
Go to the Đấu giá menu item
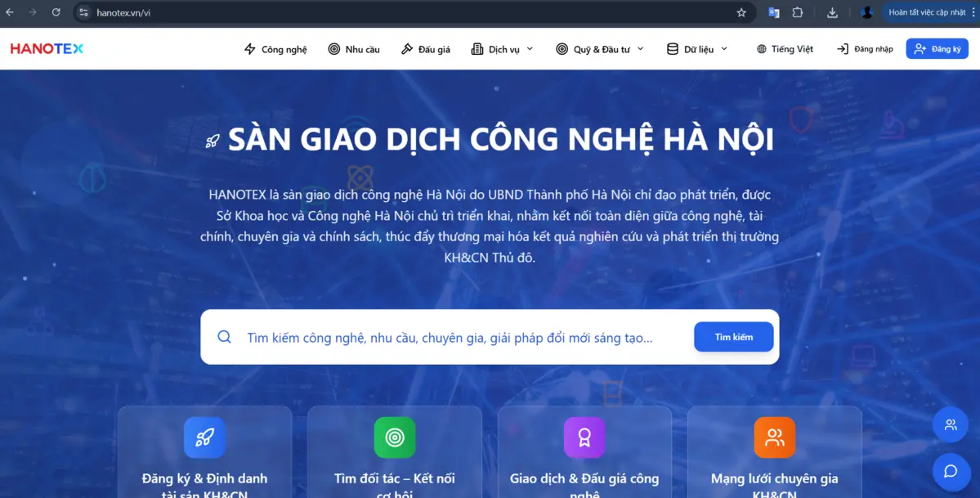pos(426,49)
